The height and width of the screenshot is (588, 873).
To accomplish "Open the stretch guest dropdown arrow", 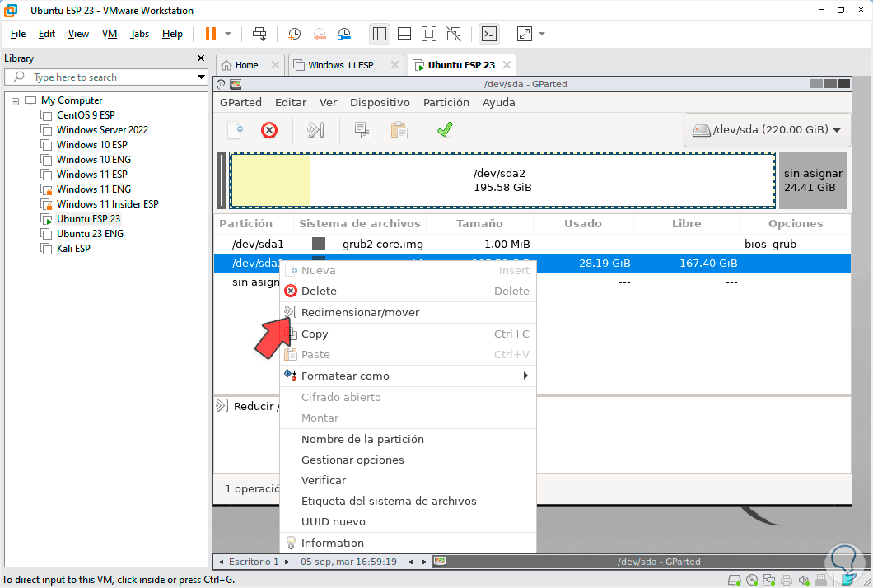I will pos(542,34).
